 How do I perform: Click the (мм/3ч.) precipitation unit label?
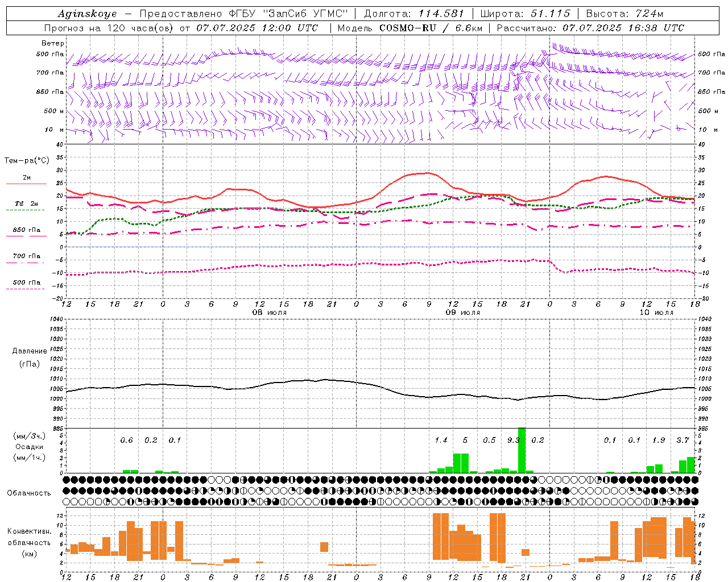tap(29, 436)
